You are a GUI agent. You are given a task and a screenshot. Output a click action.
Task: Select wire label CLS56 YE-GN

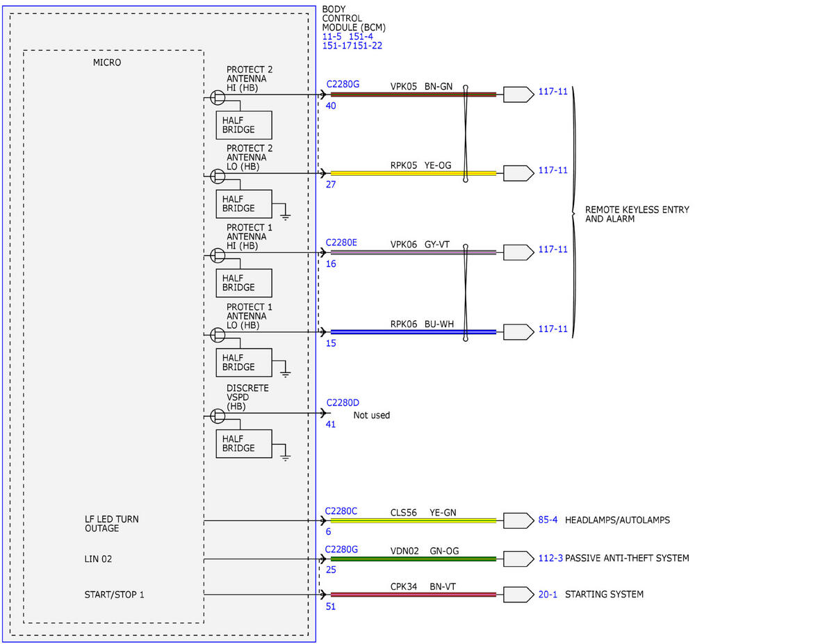(x=423, y=513)
